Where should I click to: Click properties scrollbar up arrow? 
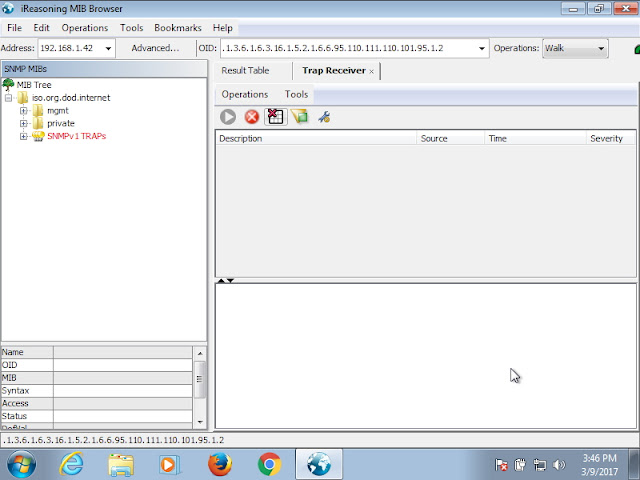200,353
